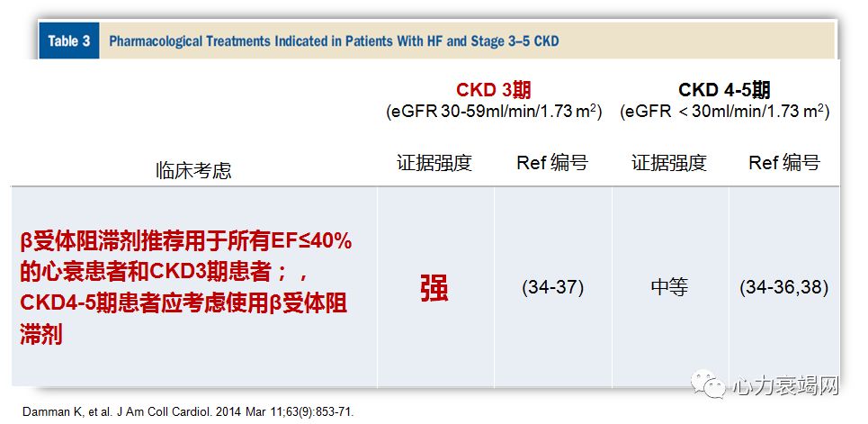Select the eGFR <30ml/min subheading
868x424 pixels.
tap(722, 112)
